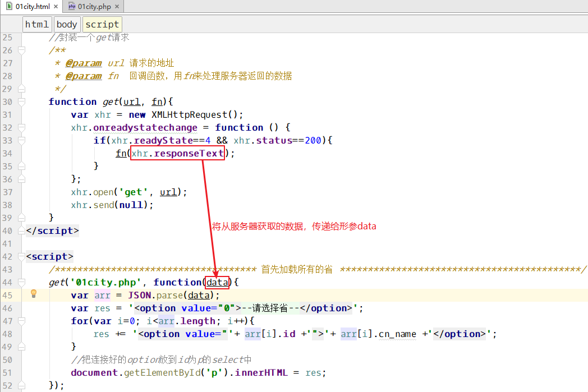
Task: Toggle the fold end marker at line 35
Action: (x=22, y=166)
